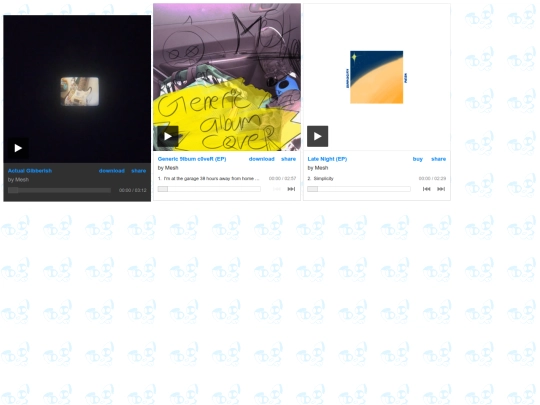Screen dimensions: 540x405
Task: Play the Generic album cover EP
Action: pos(168,136)
